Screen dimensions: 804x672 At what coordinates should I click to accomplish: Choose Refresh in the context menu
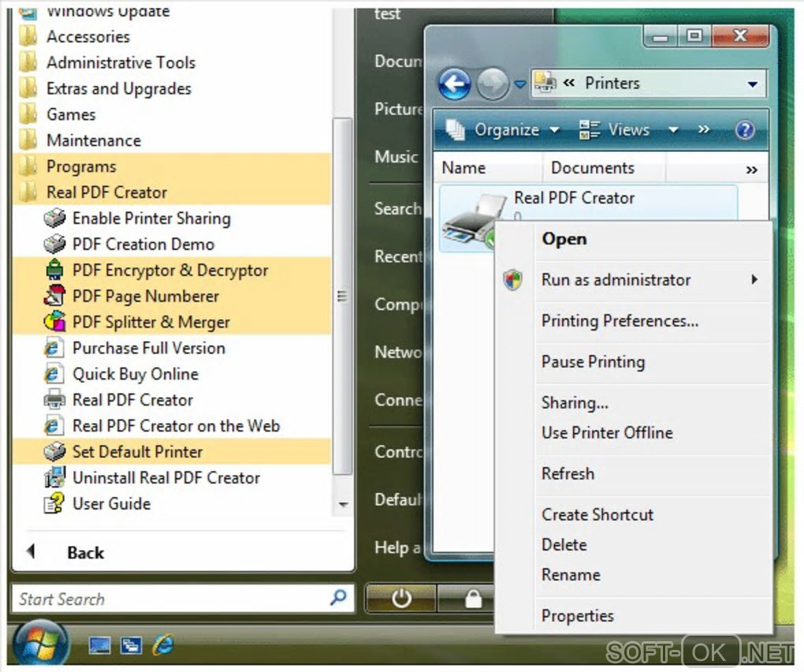tap(568, 473)
